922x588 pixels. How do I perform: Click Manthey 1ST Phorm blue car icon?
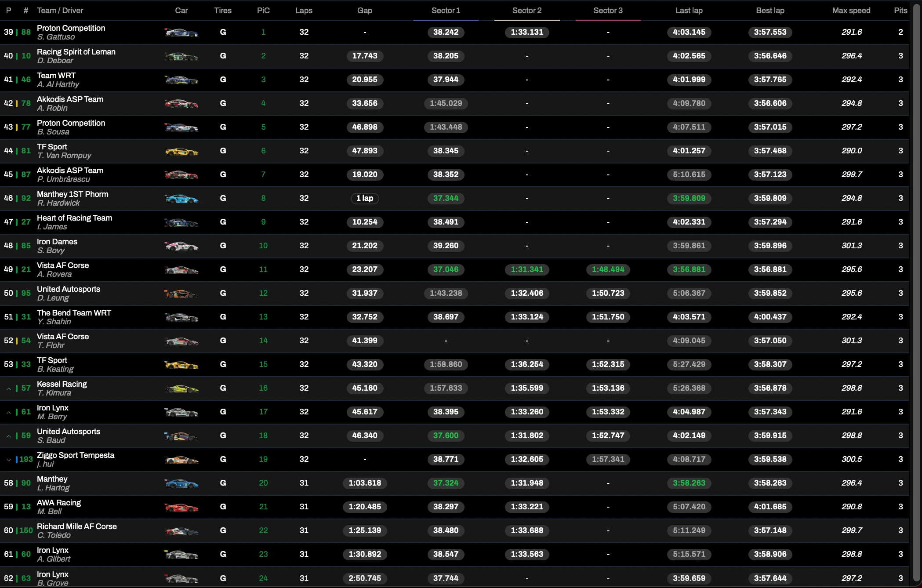click(181, 198)
